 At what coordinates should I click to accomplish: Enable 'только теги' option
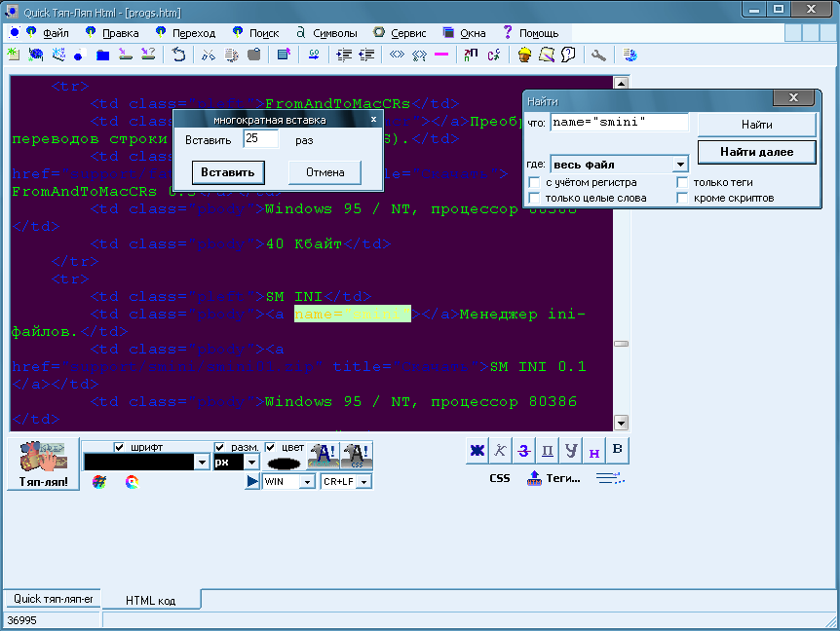682,182
